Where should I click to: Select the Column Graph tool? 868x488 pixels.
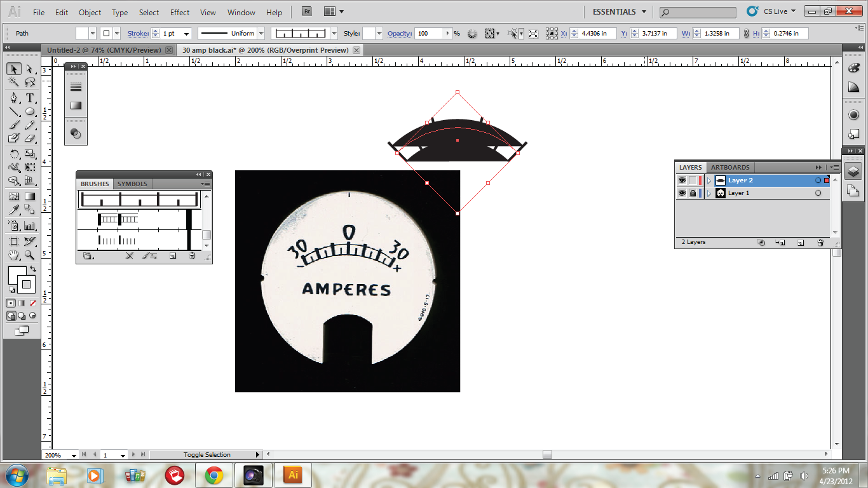tap(30, 226)
